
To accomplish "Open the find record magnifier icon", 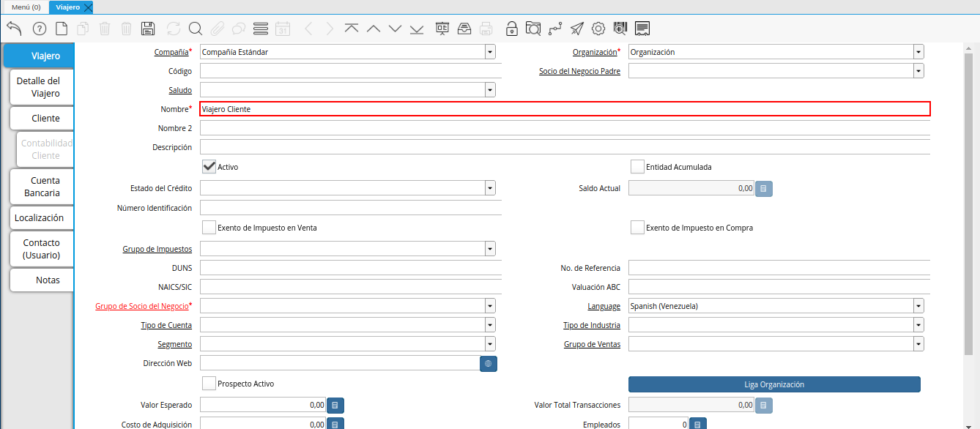I will coord(195,29).
